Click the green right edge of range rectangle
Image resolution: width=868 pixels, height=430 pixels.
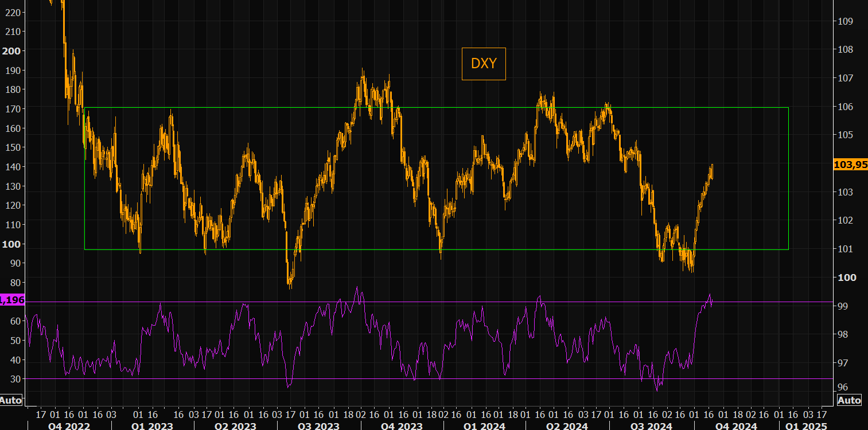pyautogui.click(x=788, y=178)
